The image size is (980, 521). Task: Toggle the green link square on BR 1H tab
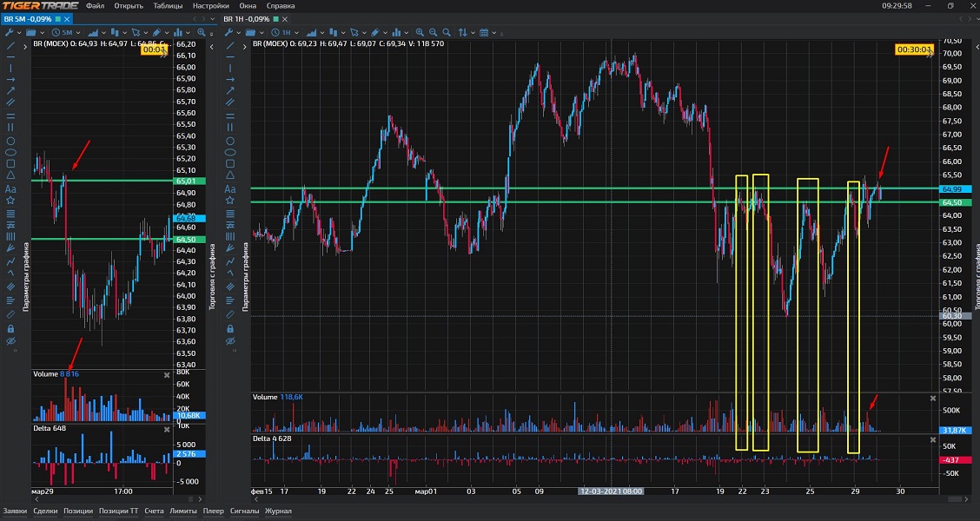click(x=275, y=19)
